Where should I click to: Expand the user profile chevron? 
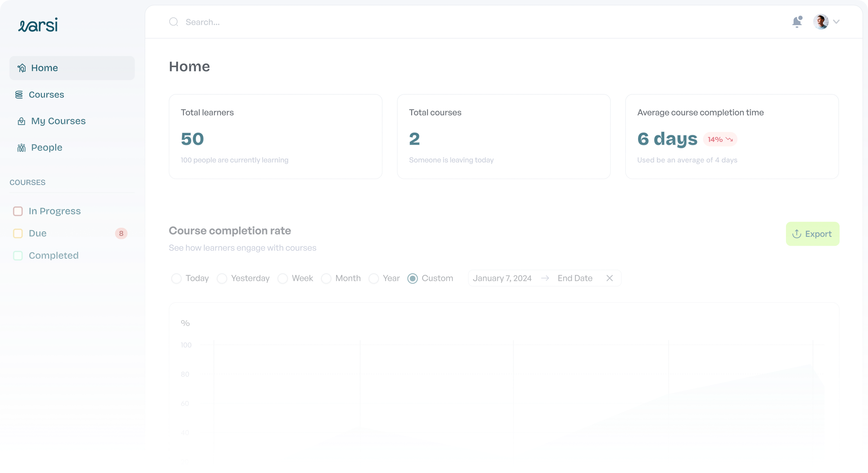point(836,22)
